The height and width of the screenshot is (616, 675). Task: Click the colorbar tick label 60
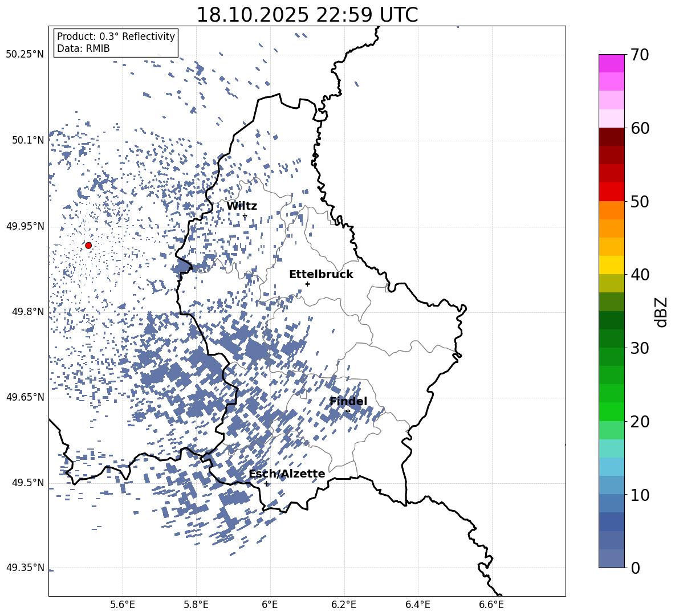640,128
